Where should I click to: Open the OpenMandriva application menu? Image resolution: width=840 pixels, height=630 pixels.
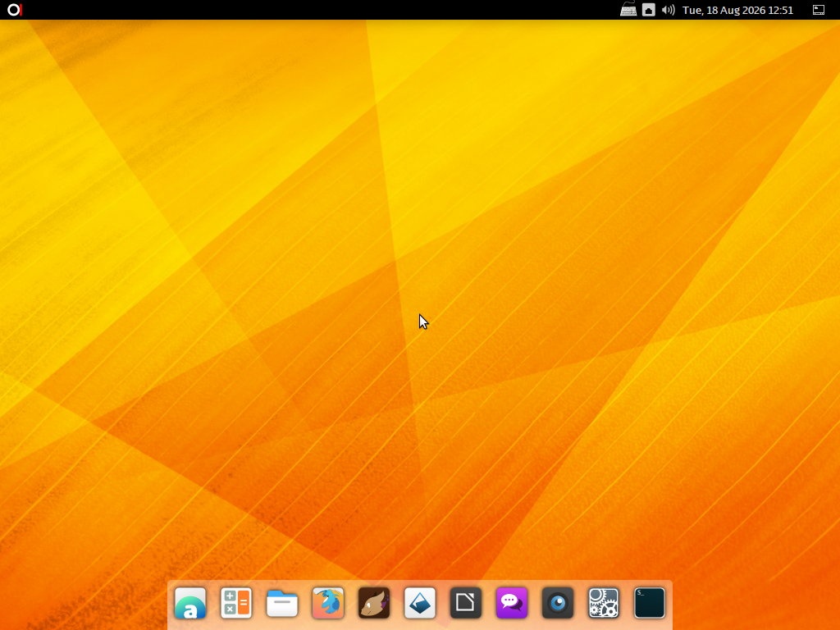click(15, 10)
